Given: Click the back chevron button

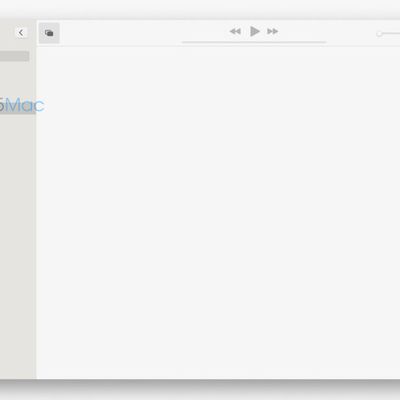Looking at the screenshot, I should (21, 33).
